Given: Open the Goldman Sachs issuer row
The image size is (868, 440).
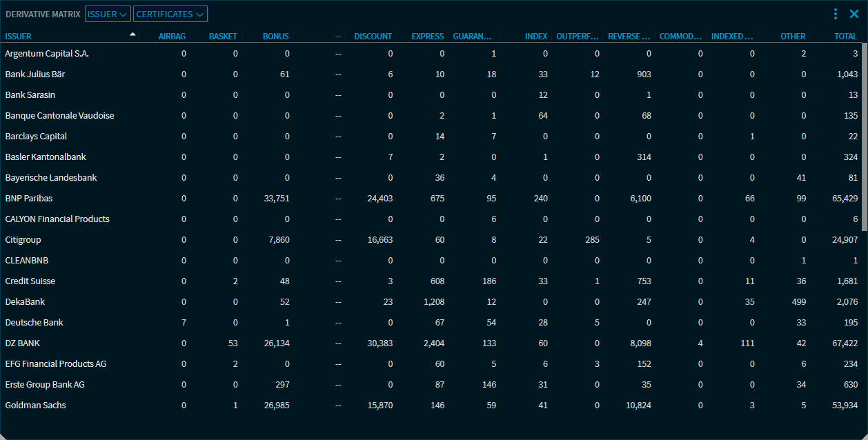Looking at the screenshot, I should click(x=35, y=406).
